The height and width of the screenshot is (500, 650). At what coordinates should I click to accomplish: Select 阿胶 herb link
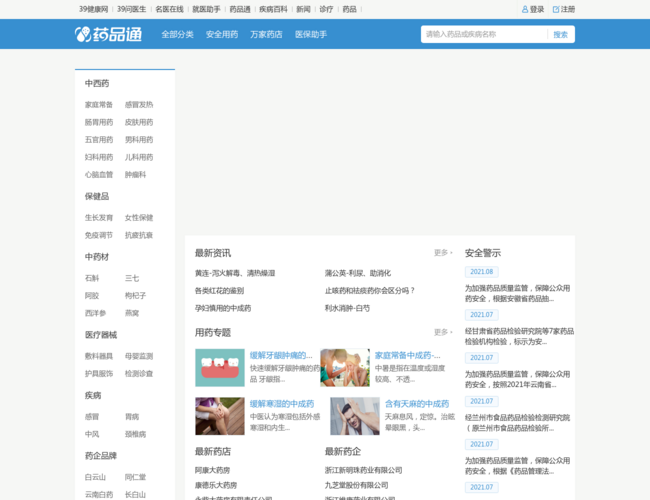pos(92,296)
